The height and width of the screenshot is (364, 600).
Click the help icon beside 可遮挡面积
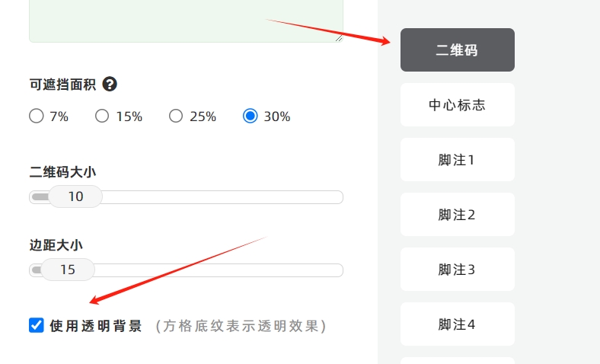coord(110,85)
